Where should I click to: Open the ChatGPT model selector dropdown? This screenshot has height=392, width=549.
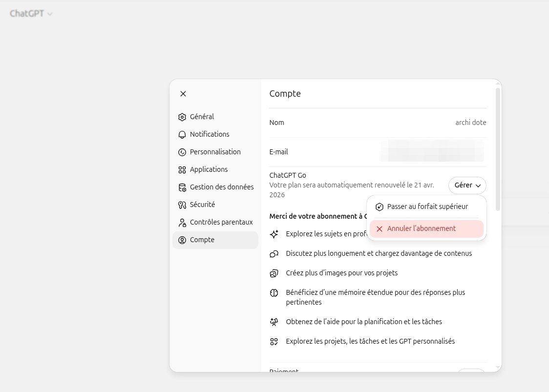coord(31,14)
